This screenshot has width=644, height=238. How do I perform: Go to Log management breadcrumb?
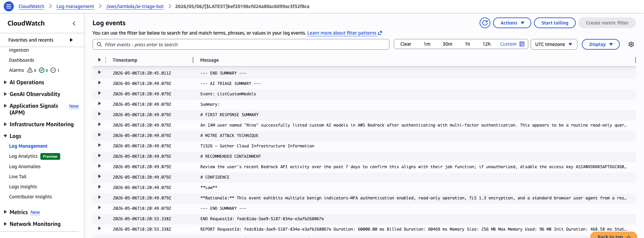tap(75, 6)
